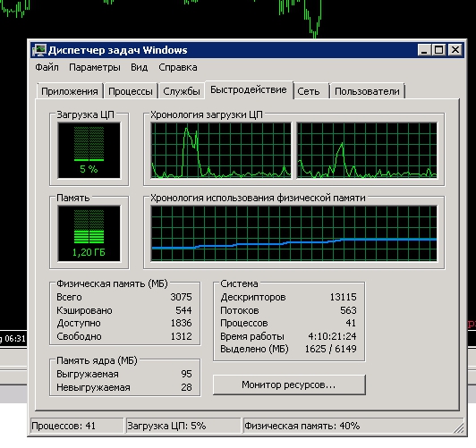Close the Task Manager window

click(x=455, y=50)
